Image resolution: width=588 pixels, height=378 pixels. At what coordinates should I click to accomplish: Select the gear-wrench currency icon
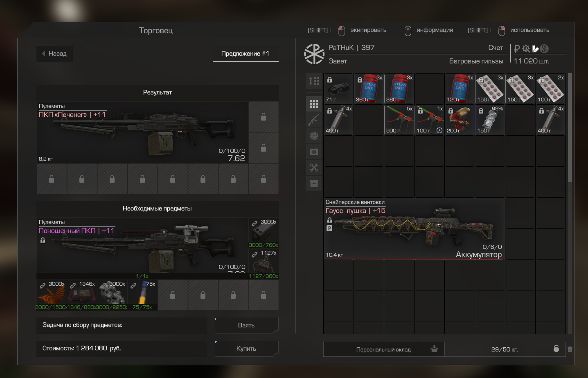click(526, 49)
